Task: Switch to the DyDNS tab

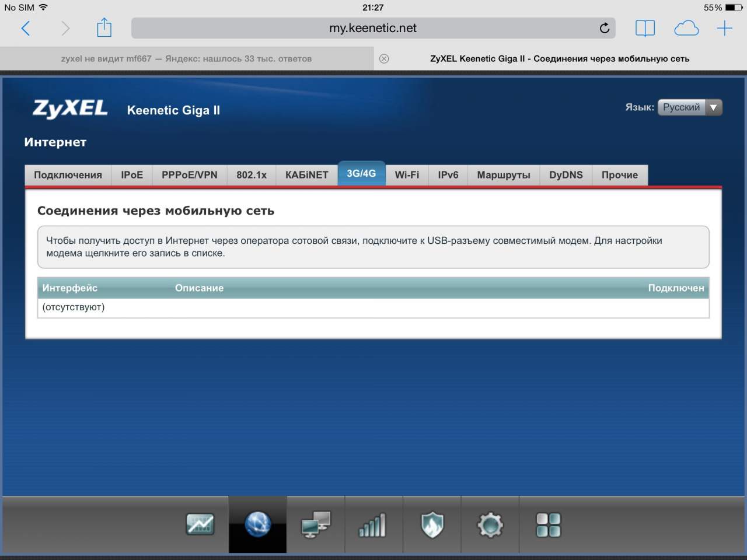Action: (x=566, y=175)
